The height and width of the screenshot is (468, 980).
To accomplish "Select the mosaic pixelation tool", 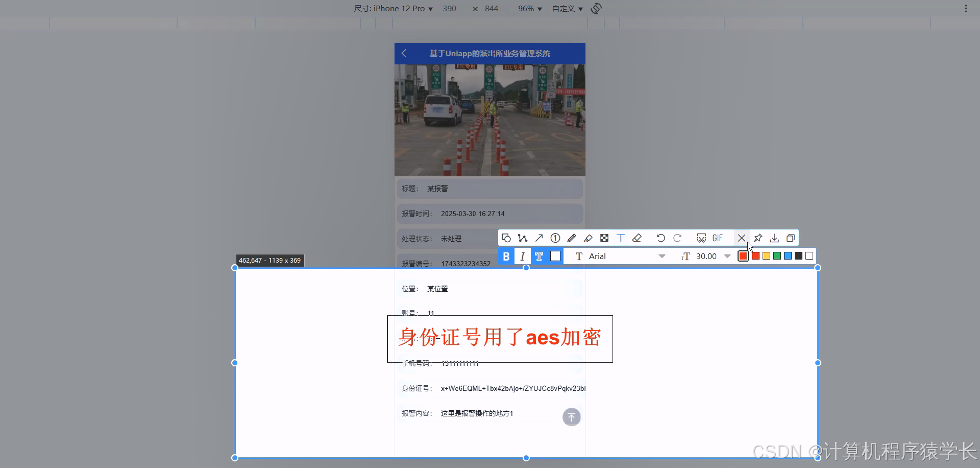I will [605, 238].
